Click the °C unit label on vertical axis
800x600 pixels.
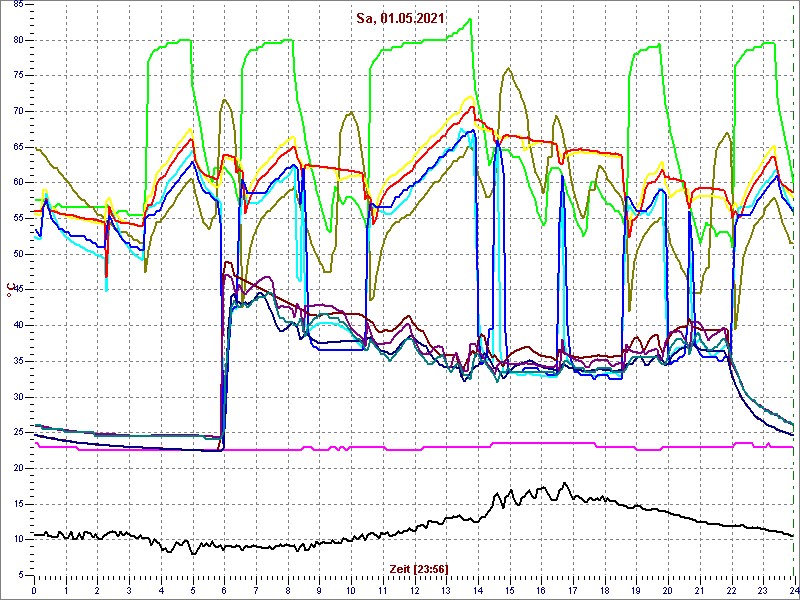[9, 290]
